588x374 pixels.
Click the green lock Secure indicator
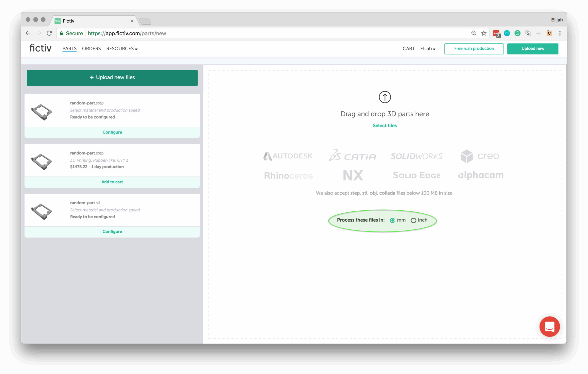(x=71, y=34)
